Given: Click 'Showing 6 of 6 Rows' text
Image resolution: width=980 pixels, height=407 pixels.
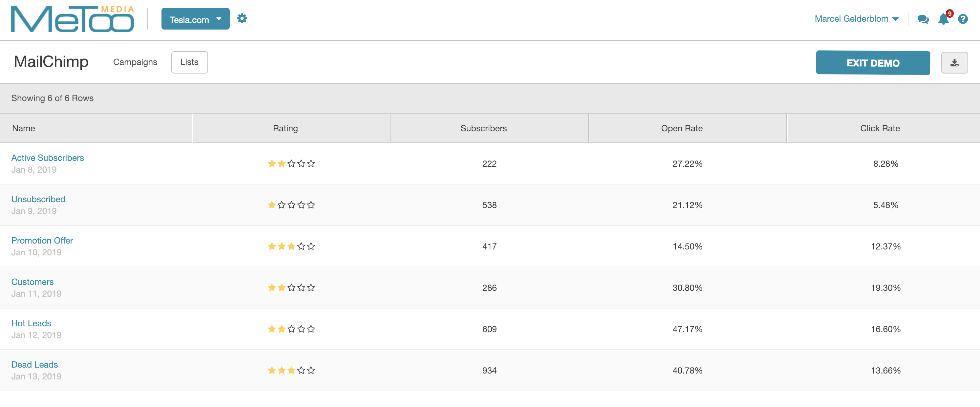Looking at the screenshot, I should (53, 98).
